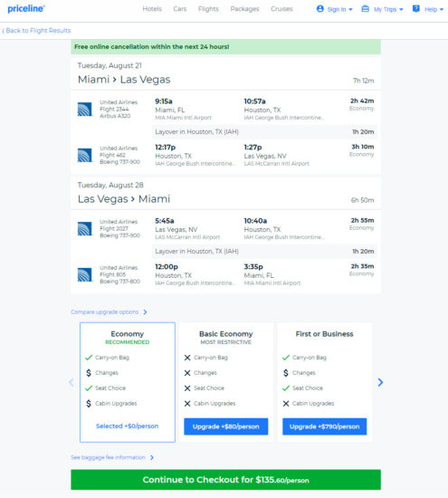Click the 7h 12m total duration
Viewport: 448px width, 498px height.
pos(364,81)
